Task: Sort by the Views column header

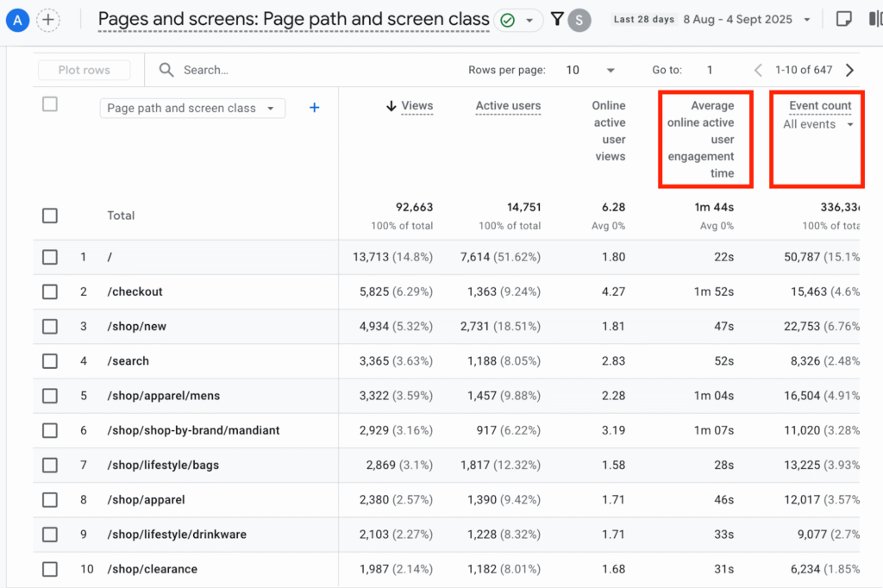Action: [417, 105]
